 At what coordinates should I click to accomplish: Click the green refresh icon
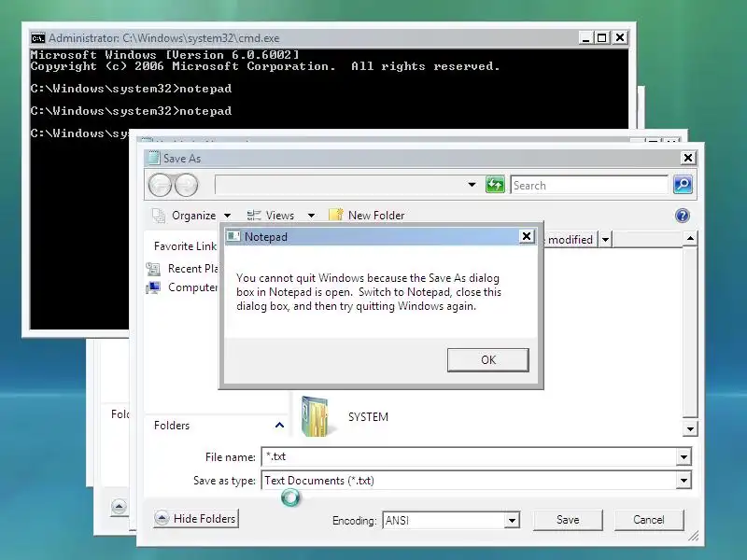pyautogui.click(x=495, y=185)
